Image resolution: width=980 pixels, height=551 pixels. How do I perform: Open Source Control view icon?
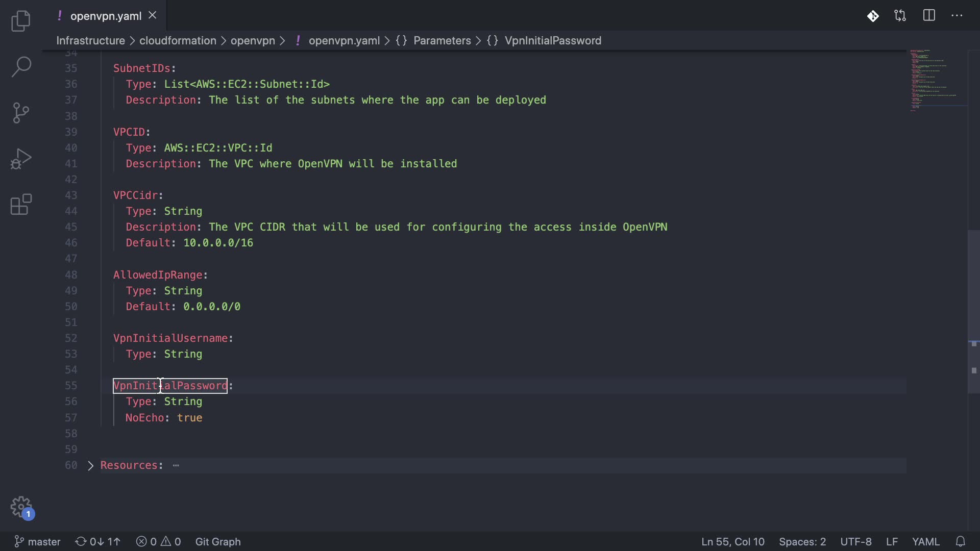click(21, 113)
